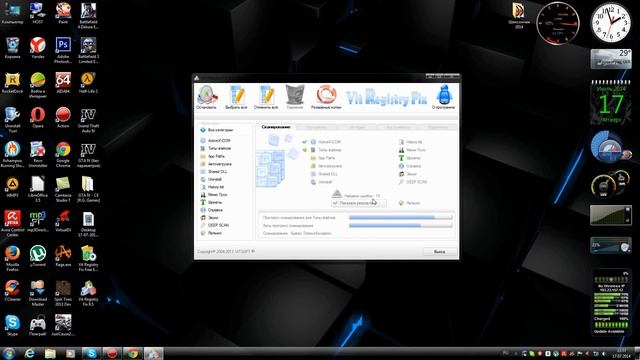Select App Paths in the left category list
The height and width of the screenshot is (360, 640).
(213, 156)
